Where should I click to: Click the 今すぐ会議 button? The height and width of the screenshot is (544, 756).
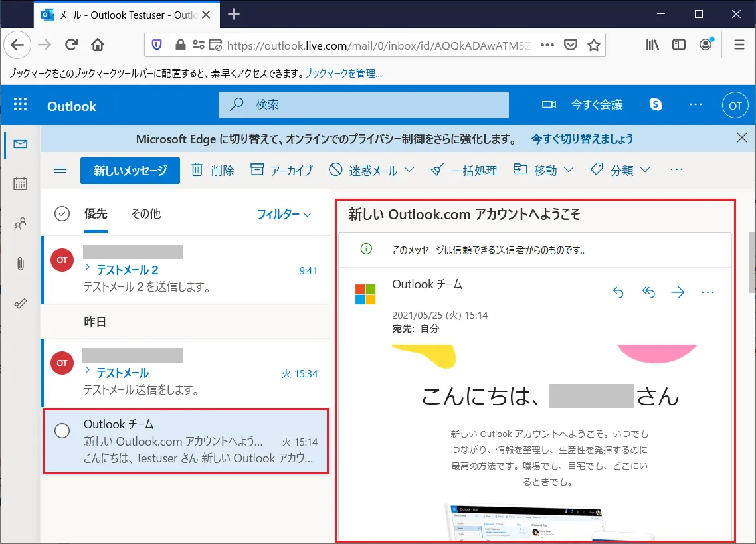597,104
